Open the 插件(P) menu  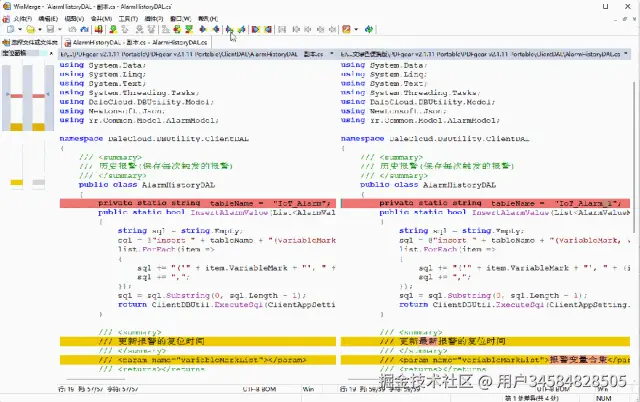coord(154,19)
